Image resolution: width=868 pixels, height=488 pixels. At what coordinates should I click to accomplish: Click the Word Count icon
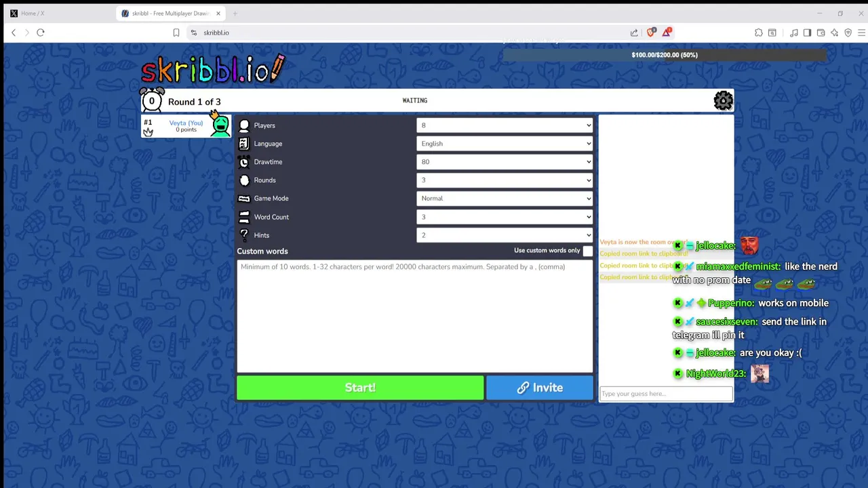[244, 217]
